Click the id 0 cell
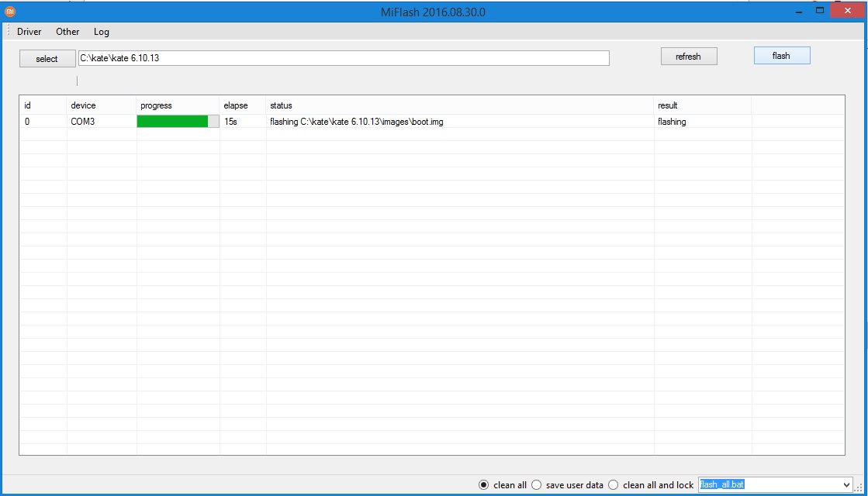This screenshot has height=496, width=868. pyautogui.click(x=43, y=121)
